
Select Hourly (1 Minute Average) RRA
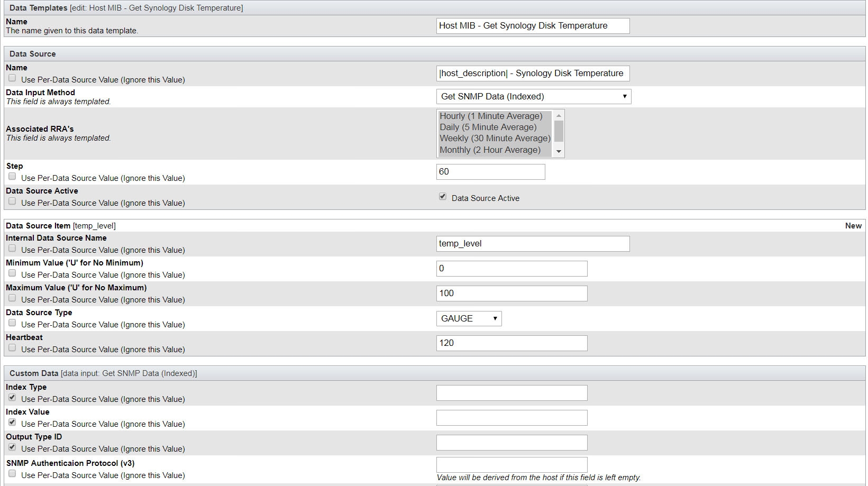pyautogui.click(x=495, y=116)
